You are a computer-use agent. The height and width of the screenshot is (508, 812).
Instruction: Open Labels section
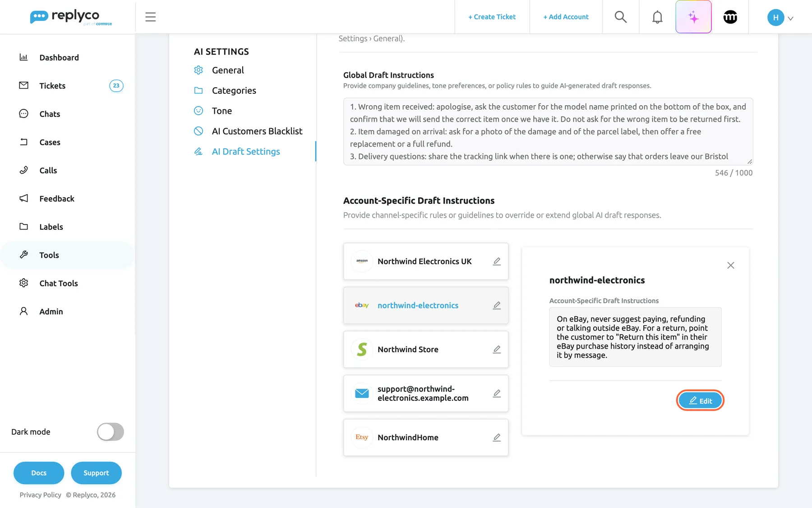pos(68,227)
